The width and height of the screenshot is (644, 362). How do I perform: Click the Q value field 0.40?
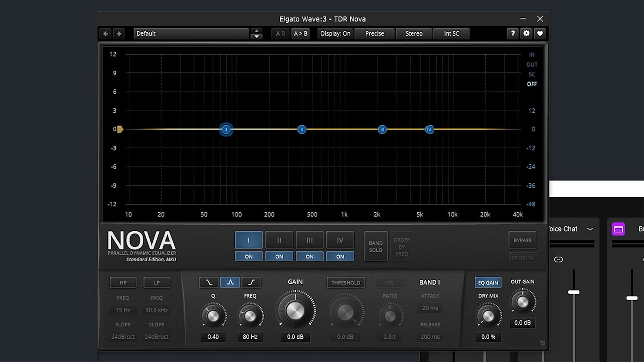pos(213,337)
